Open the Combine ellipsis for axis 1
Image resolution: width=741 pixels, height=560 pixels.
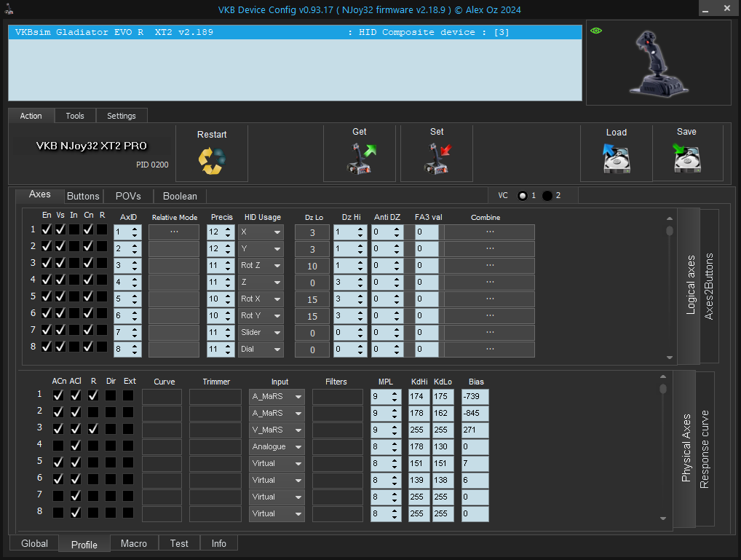point(490,232)
